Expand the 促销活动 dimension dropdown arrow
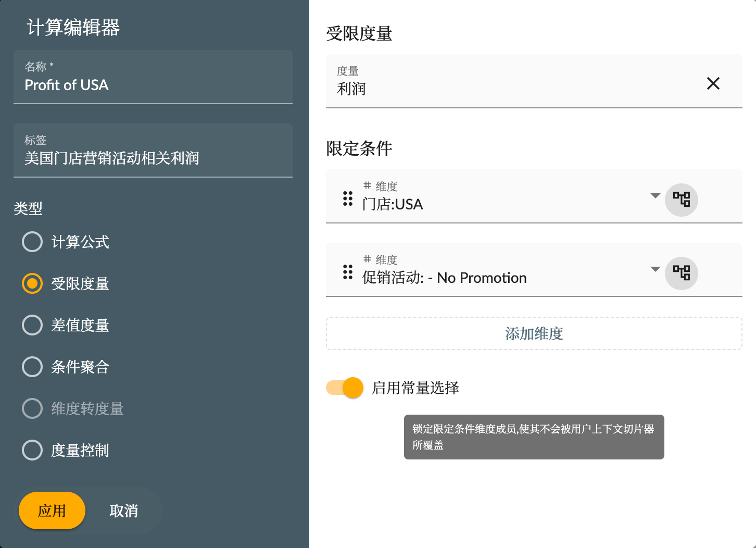Viewport: 756px width, 548px height. 655,269
